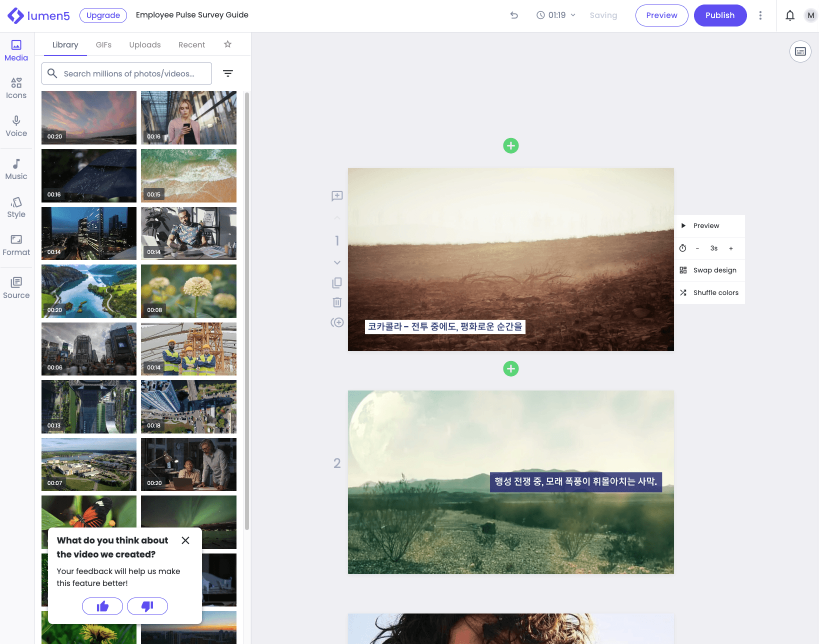This screenshot has height=644, width=819.
Task: Switch to the Library tab
Action: pyautogui.click(x=65, y=44)
